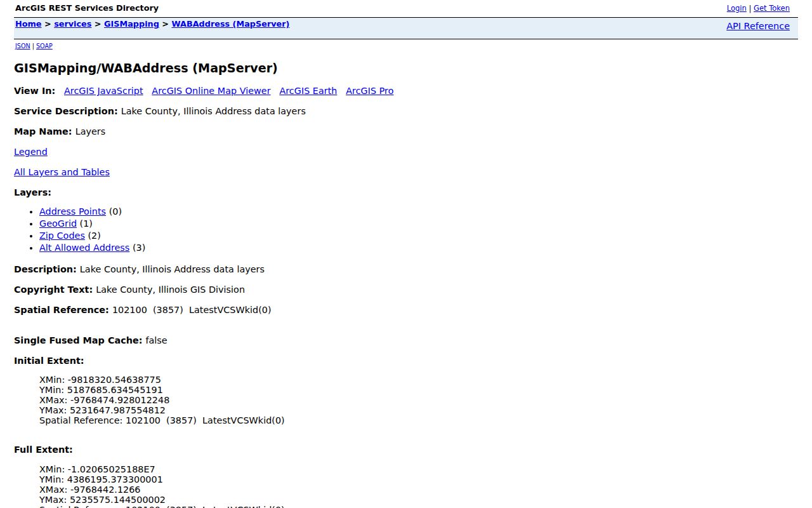View the page in JSON format
Viewport: 812px width, 508px height.
coord(22,46)
